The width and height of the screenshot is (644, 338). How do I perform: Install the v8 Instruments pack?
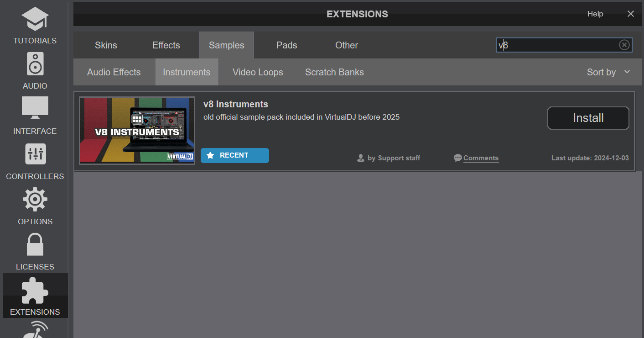588,118
